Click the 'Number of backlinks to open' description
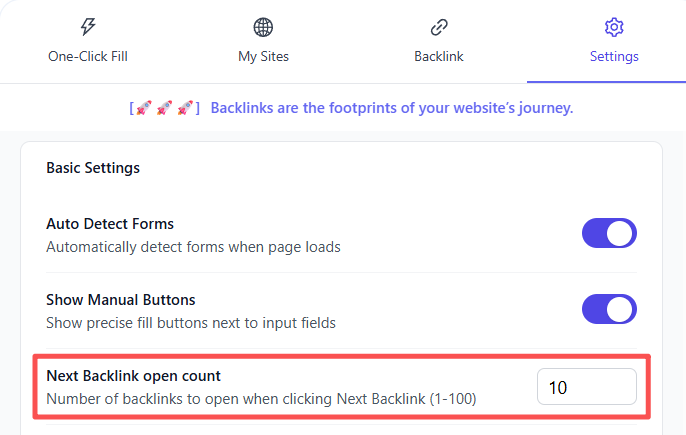The height and width of the screenshot is (435, 686). pyautogui.click(x=261, y=398)
